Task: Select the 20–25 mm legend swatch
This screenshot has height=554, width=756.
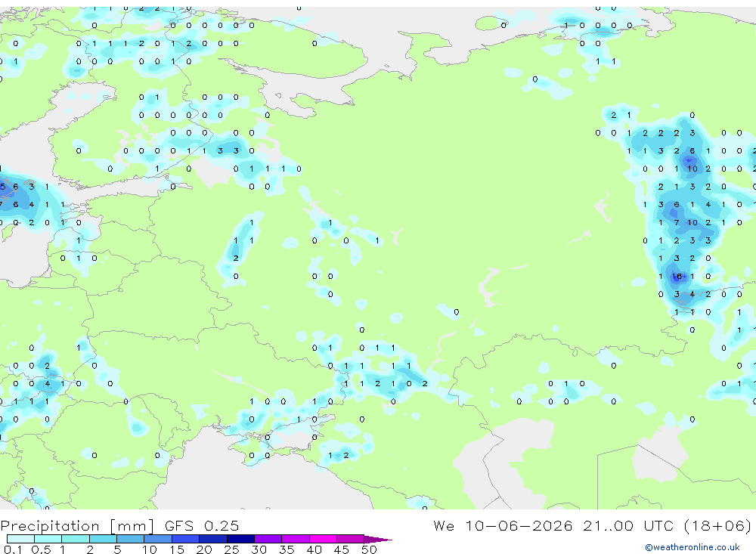Action: 213,539
